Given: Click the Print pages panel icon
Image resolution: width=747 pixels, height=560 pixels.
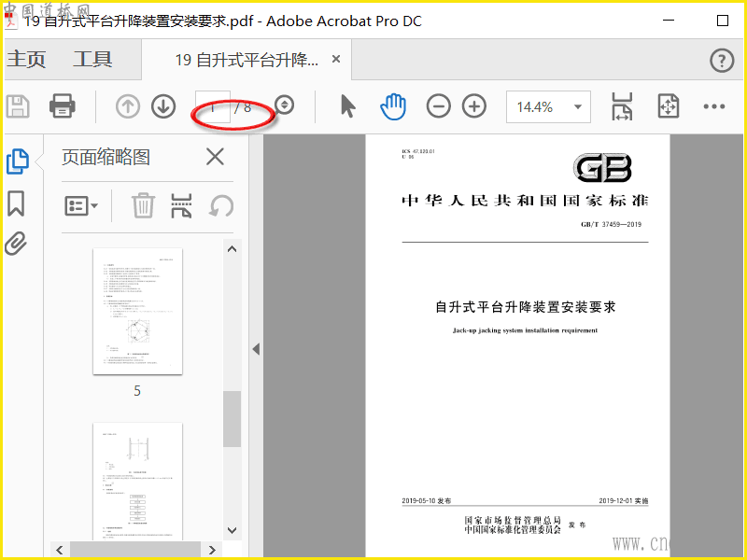Looking at the screenshot, I should (181, 205).
